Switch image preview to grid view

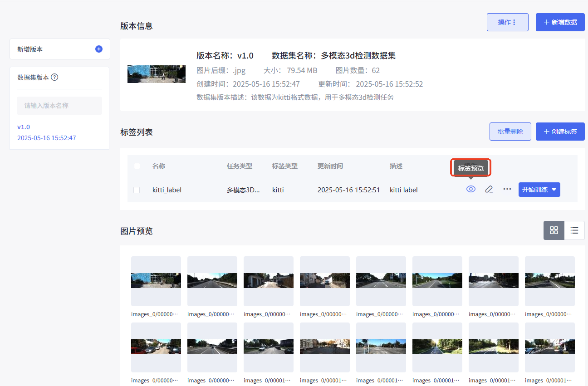click(554, 230)
